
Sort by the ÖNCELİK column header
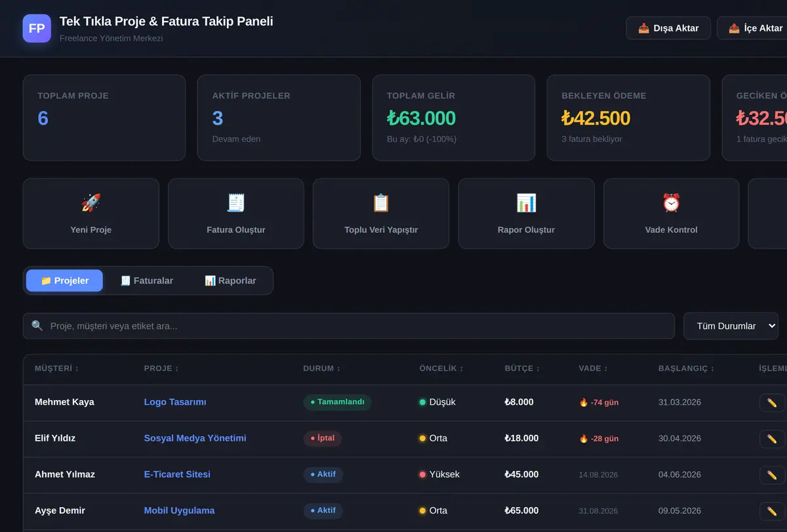pos(441,369)
